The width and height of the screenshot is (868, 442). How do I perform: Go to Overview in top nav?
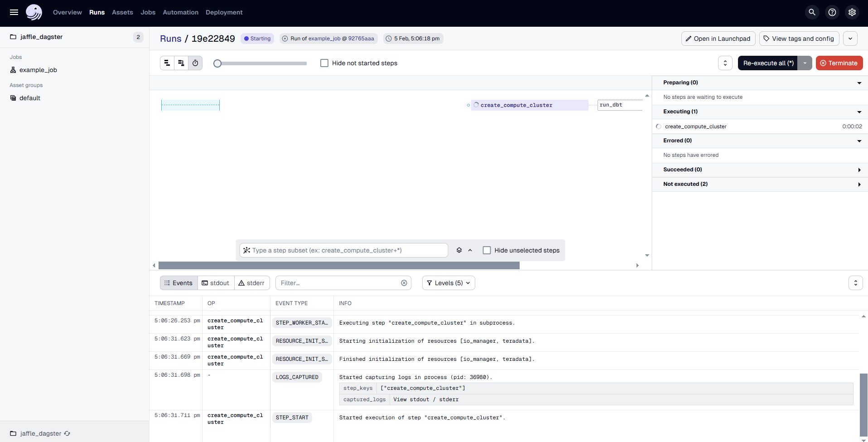[68, 12]
